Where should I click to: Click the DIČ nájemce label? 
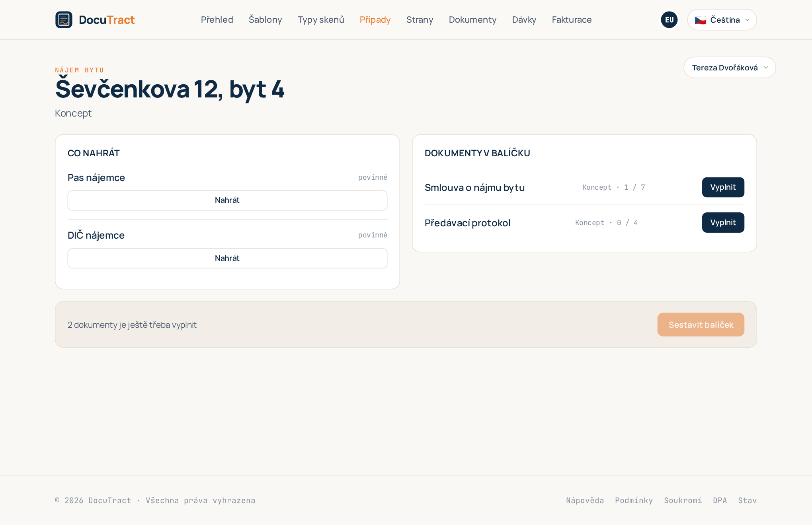[96, 235]
